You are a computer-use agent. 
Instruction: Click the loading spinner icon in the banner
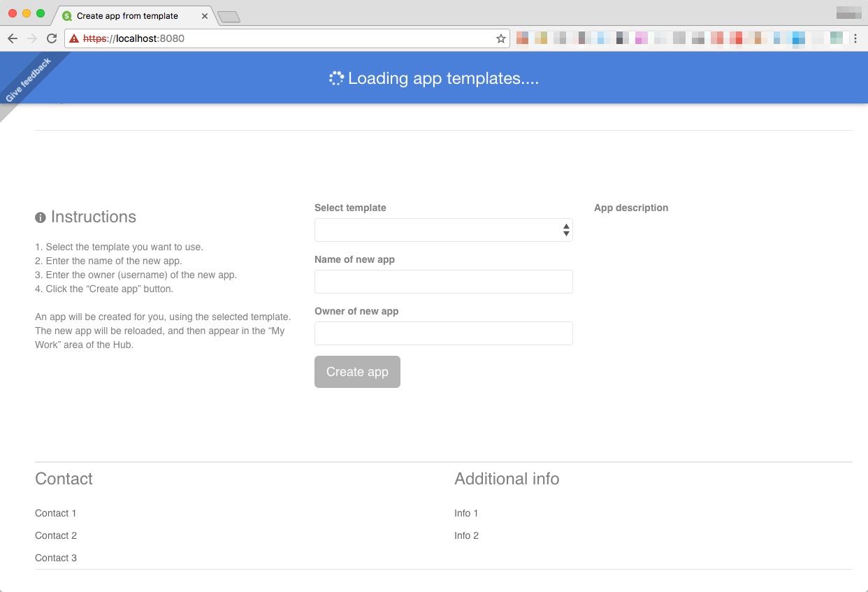pos(336,78)
